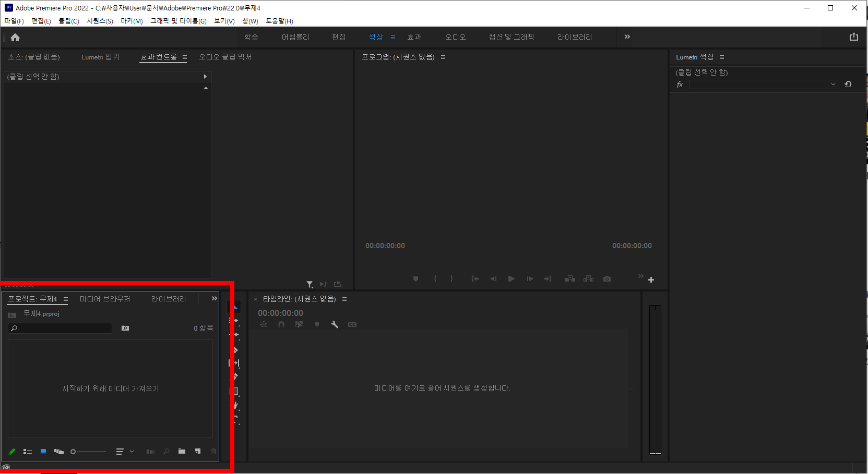Switch the Project panel to Freeform view
This screenshot has width=868, height=474.
[59, 452]
